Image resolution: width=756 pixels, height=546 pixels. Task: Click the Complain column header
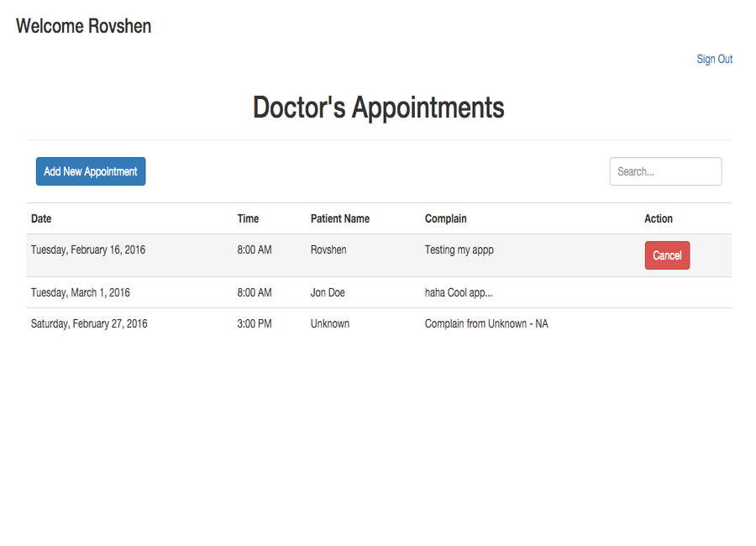445,218
